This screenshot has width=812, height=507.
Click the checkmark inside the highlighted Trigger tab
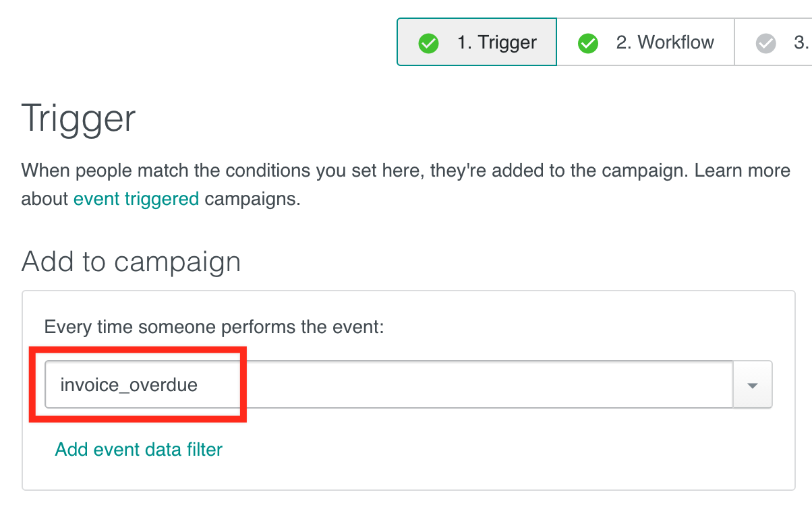[429, 42]
